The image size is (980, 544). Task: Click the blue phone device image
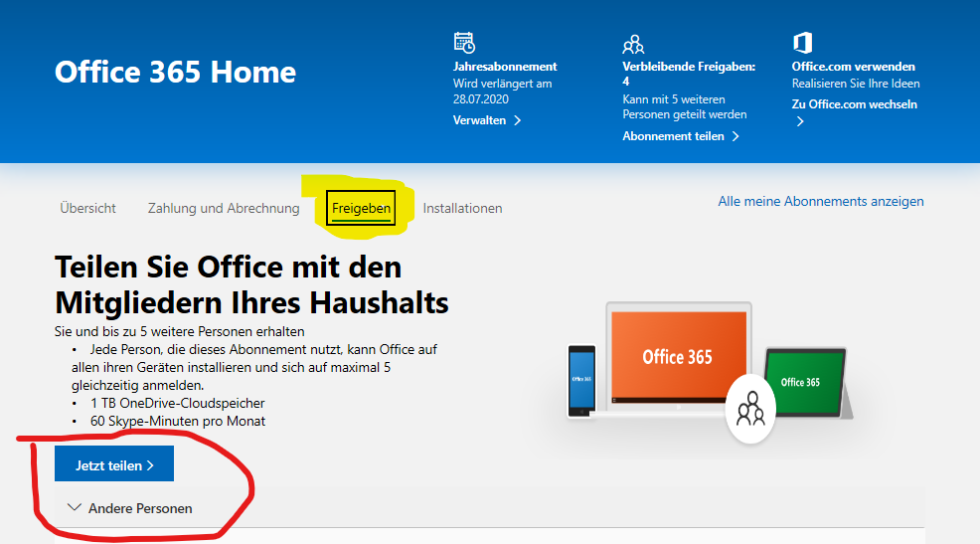[581, 381]
